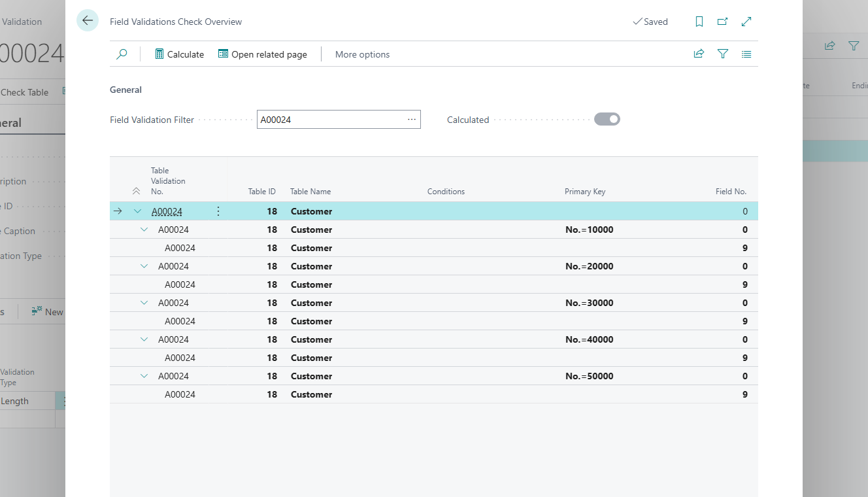Screen dimensions: 868x497
Task: Open the filter pane funnel icon
Action: point(723,54)
